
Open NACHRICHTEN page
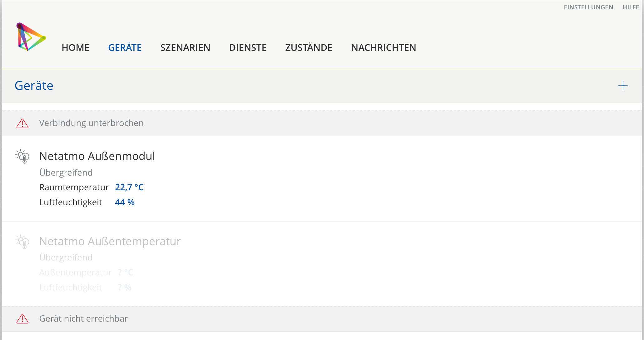click(x=384, y=48)
